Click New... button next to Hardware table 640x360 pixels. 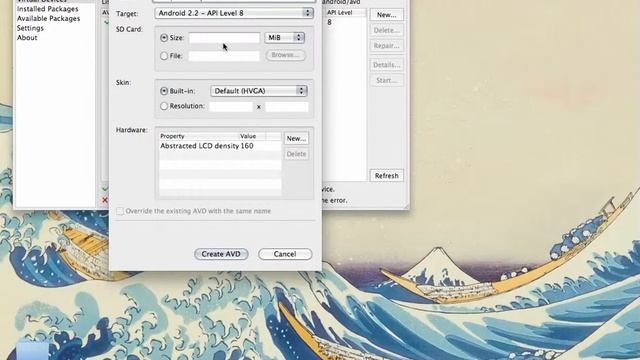(x=296, y=138)
